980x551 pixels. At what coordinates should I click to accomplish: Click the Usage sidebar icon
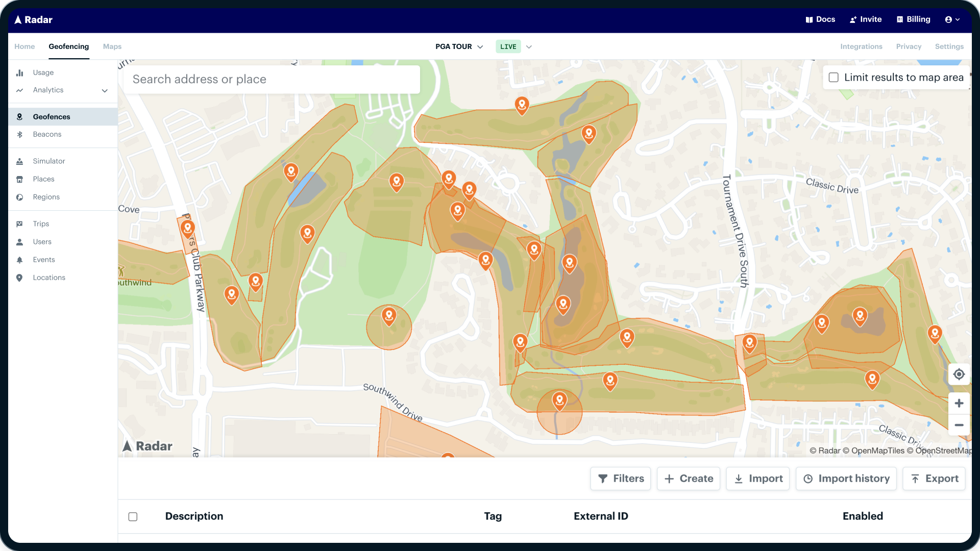click(19, 72)
